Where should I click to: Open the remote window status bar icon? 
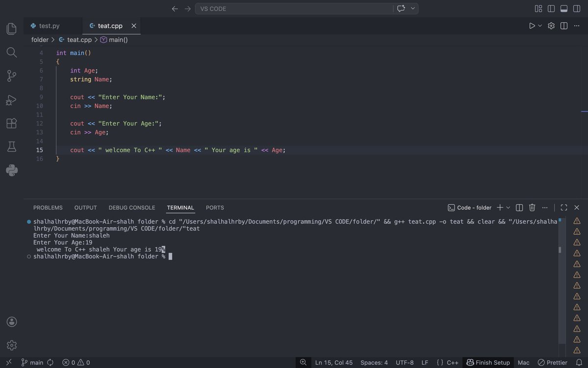tap(8, 363)
